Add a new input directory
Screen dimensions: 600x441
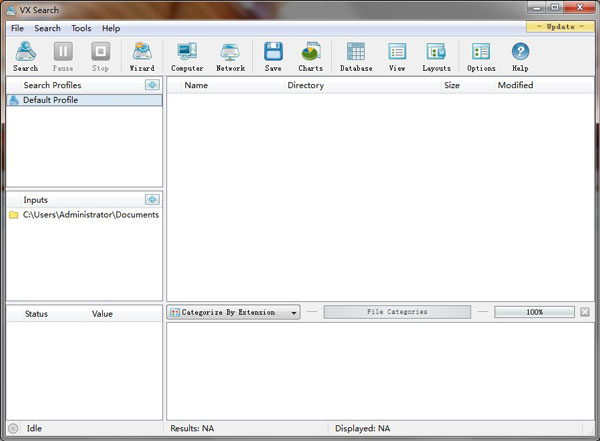[152, 200]
